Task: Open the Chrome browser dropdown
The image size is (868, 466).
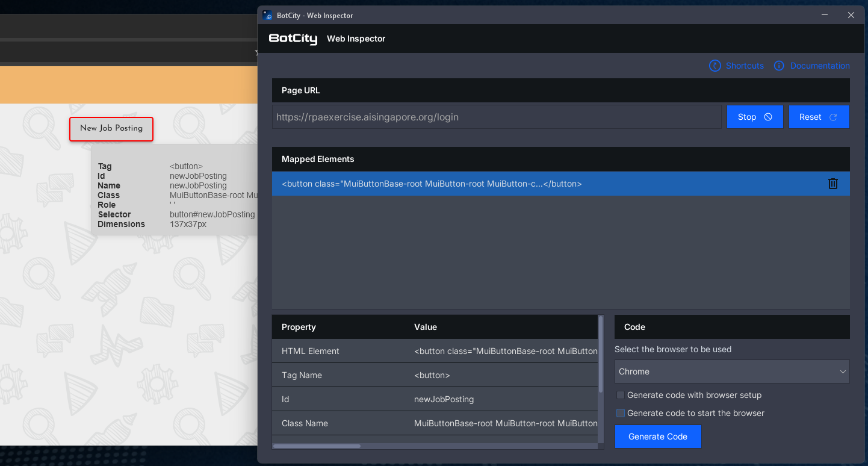Action: point(731,371)
